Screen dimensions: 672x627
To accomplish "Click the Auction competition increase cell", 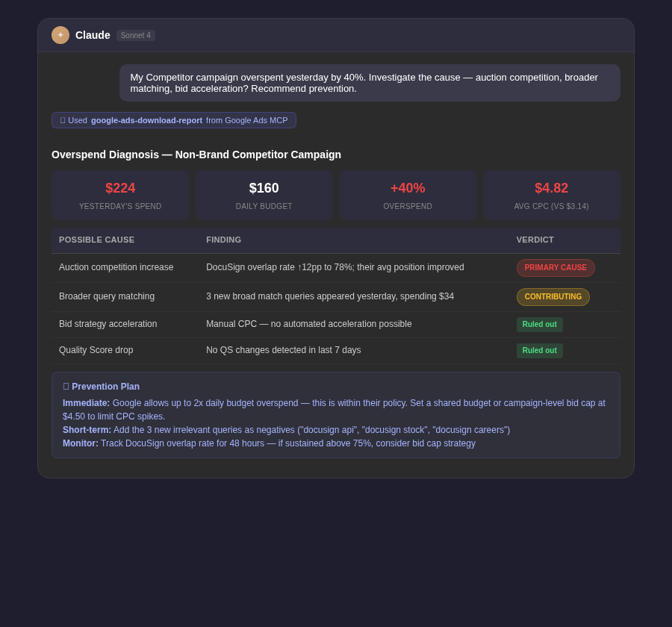I will coord(116,267).
